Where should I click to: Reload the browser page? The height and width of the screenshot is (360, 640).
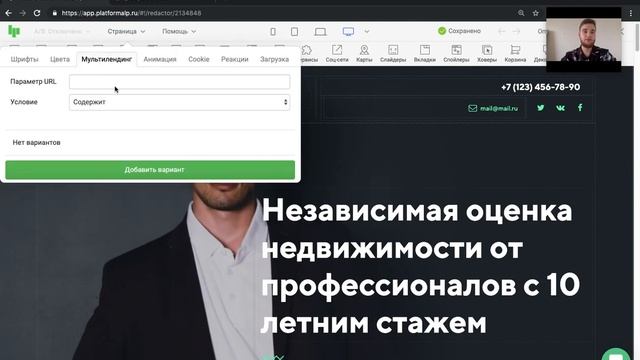click(37, 13)
